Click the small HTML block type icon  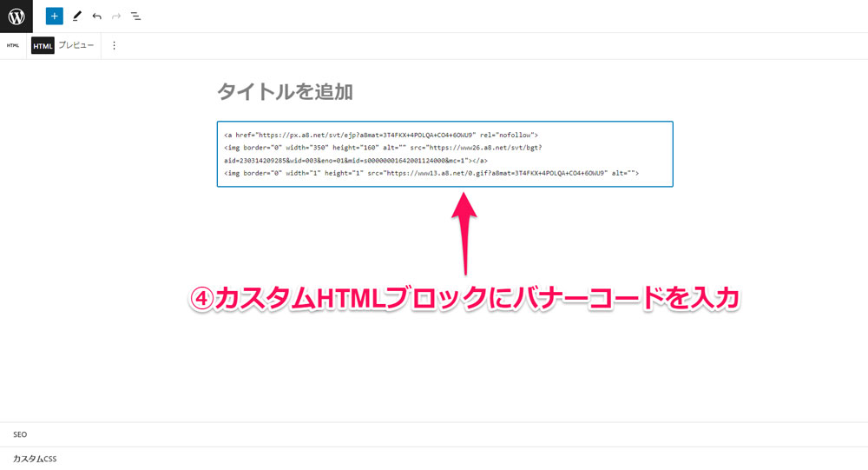tap(13, 45)
